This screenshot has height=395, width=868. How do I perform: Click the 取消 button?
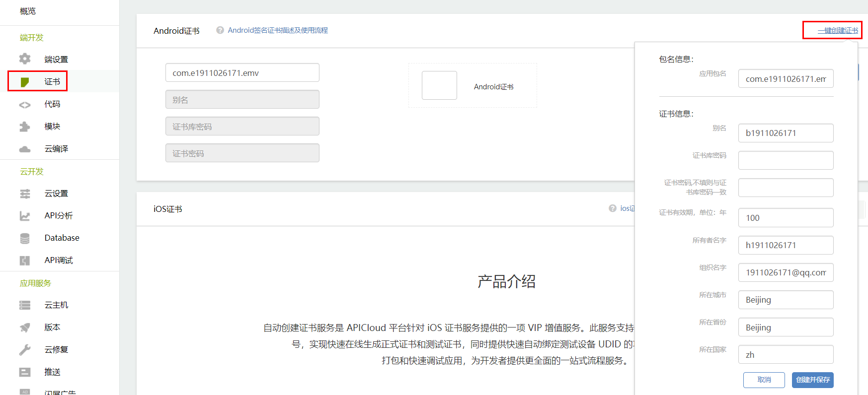(x=764, y=380)
